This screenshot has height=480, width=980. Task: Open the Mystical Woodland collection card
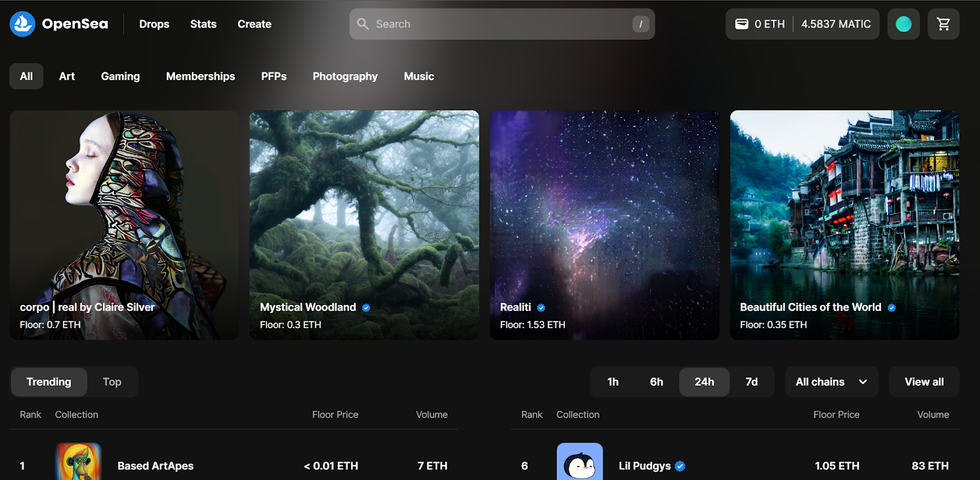point(364,225)
